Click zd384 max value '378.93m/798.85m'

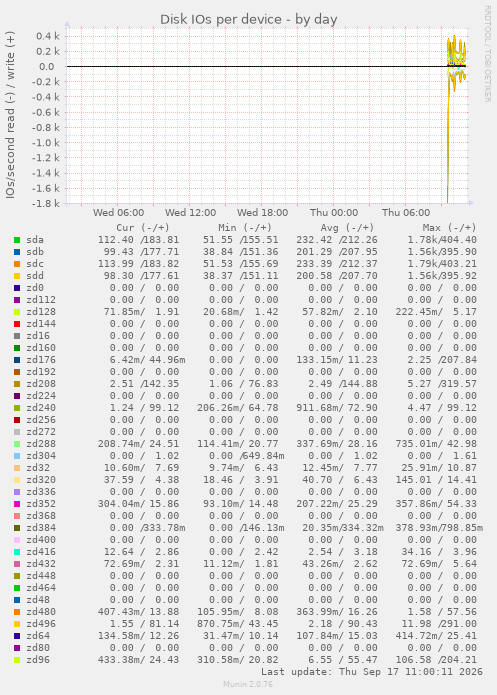439,528
